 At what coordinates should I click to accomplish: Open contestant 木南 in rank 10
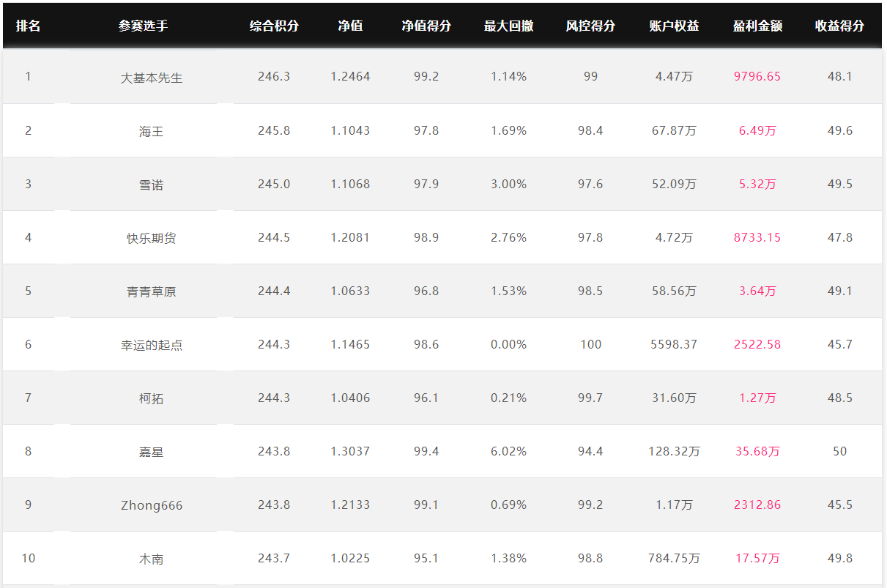tap(152, 559)
